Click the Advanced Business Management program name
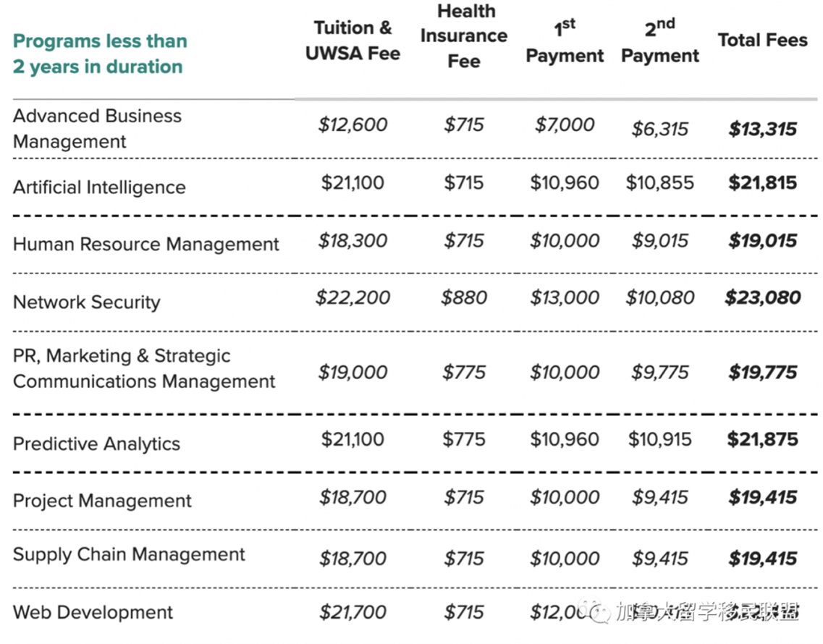Viewport: 823px width, 644px height. (x=97, y=128)
